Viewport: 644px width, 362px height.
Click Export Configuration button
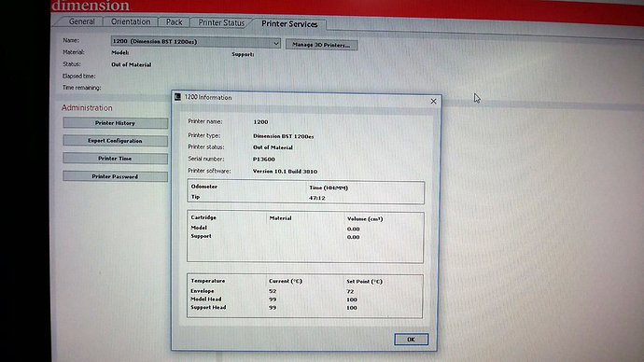(115, 141)
